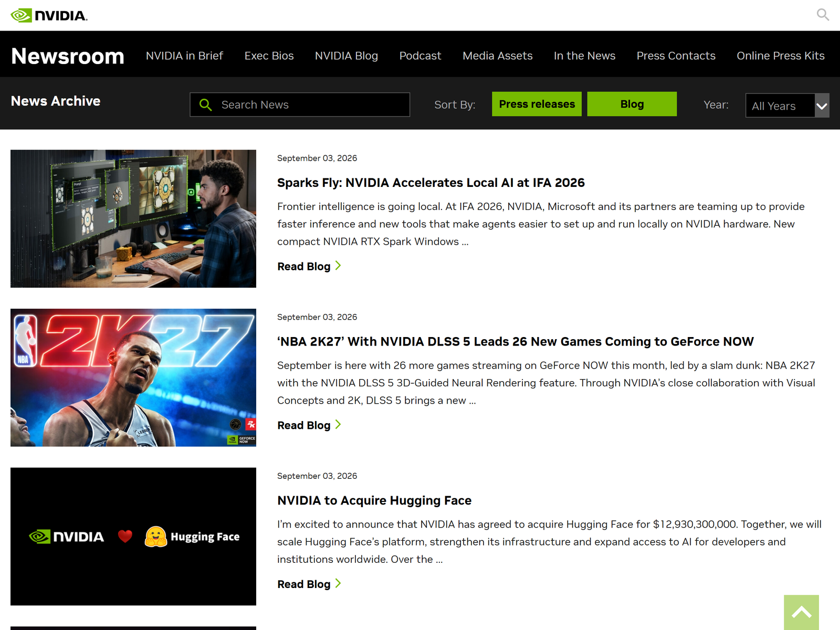Image resolution: width=840 pixels, height=630 pixels.
Task: Open the NVIDIA Hugging Face thumbnail
Action: (x=133, y=537)
